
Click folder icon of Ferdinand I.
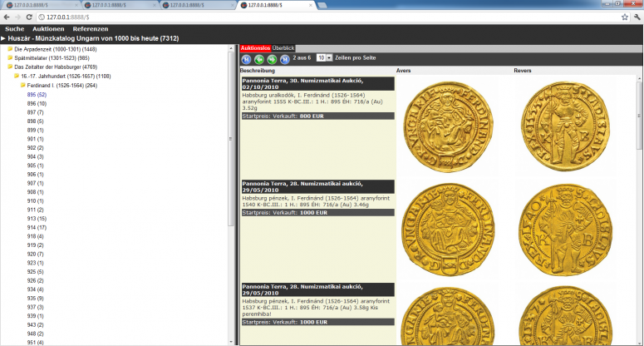[x=23, y=85]
